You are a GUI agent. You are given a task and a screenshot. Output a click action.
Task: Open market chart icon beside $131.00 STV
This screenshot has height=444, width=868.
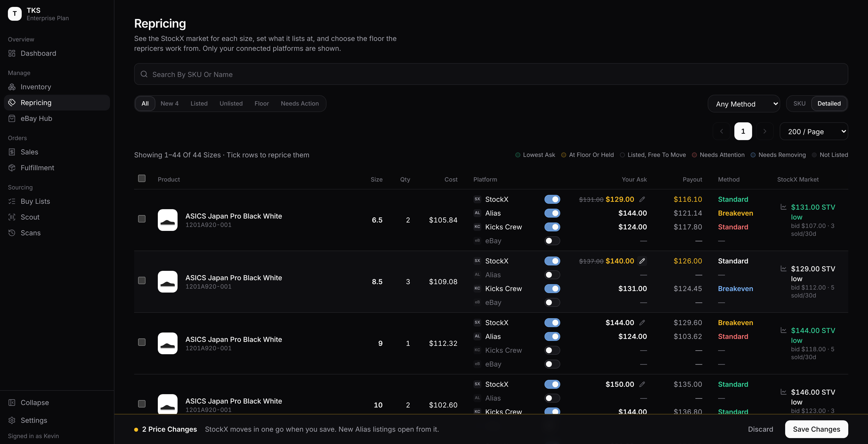point(783,207)
